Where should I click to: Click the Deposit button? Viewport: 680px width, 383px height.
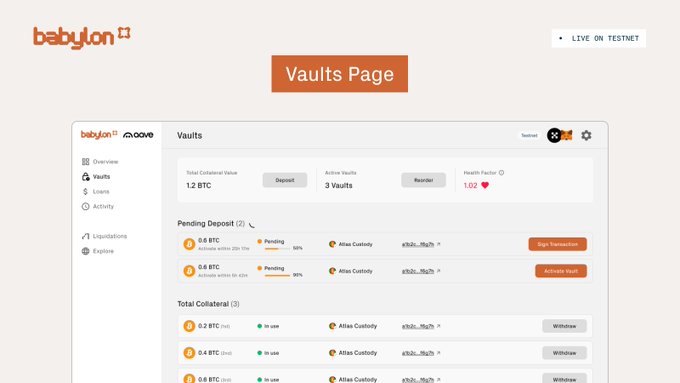point(285,180)
